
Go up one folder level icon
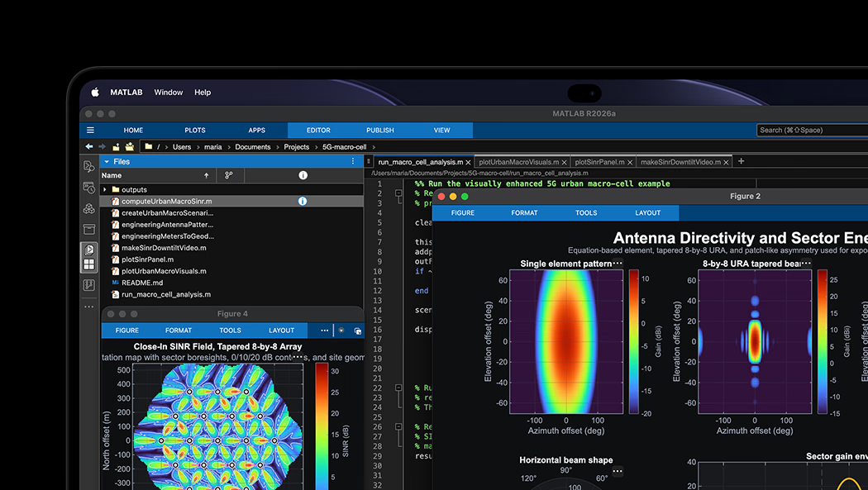pyautogui.click(x=116, y=146)
